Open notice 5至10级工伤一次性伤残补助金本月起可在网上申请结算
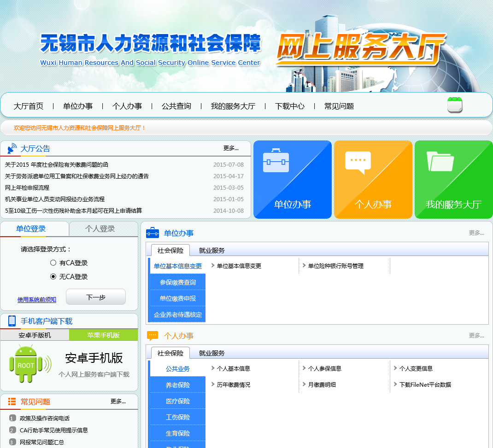493x448 pixels. 74,210
